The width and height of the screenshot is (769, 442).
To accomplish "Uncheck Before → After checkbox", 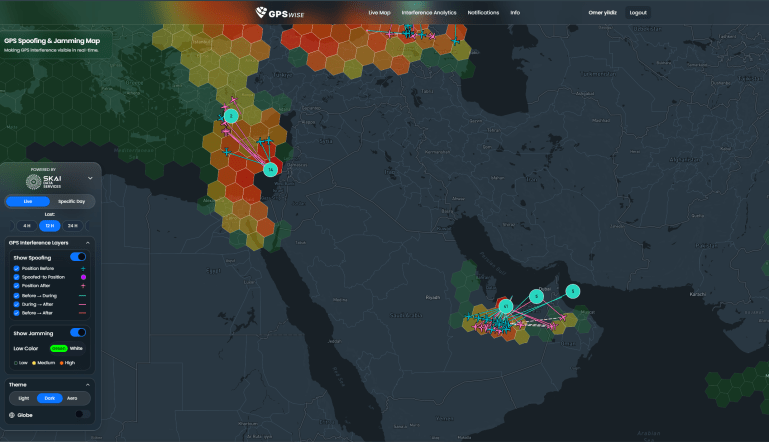I will coord(17,313).
